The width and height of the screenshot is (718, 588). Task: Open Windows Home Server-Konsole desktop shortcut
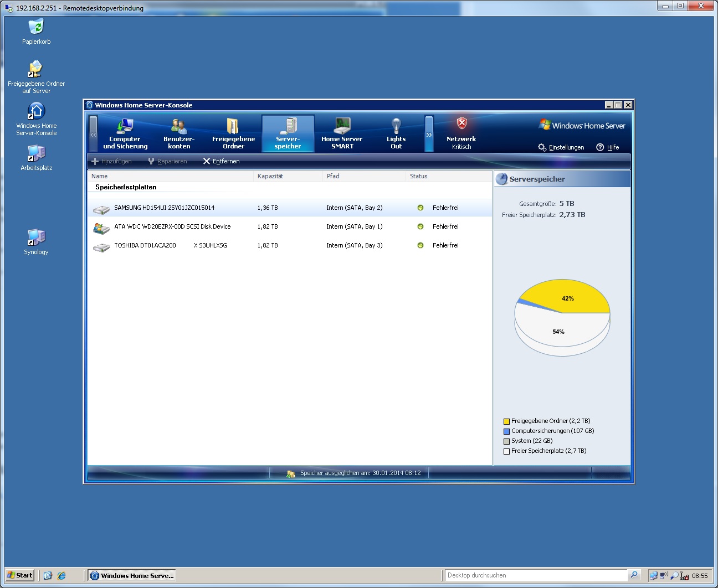pos(36,118)
